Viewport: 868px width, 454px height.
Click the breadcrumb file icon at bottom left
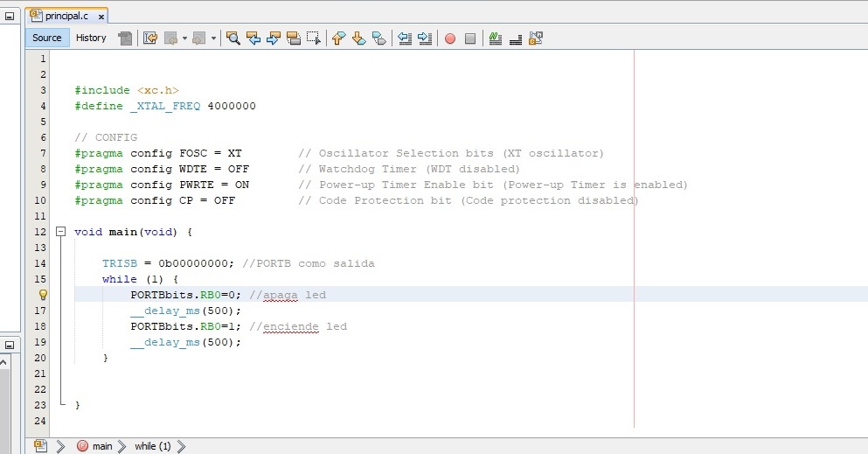(40, 446)
